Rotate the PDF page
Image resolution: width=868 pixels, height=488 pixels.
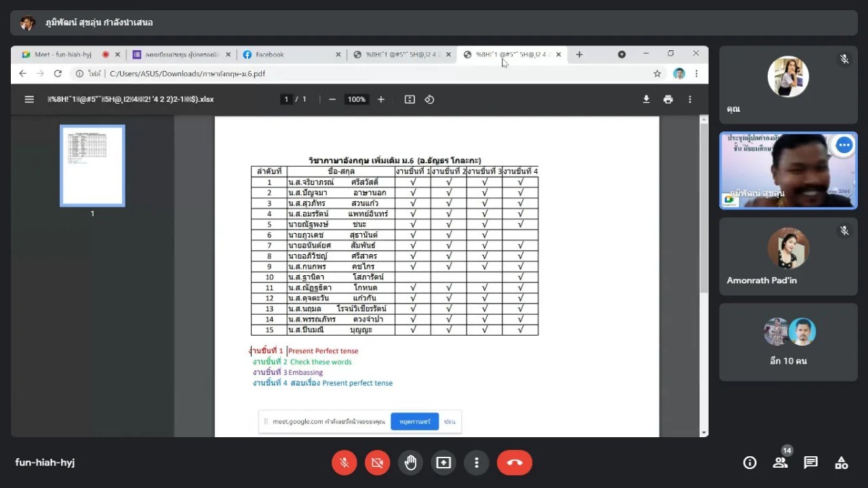coord(429,99)
